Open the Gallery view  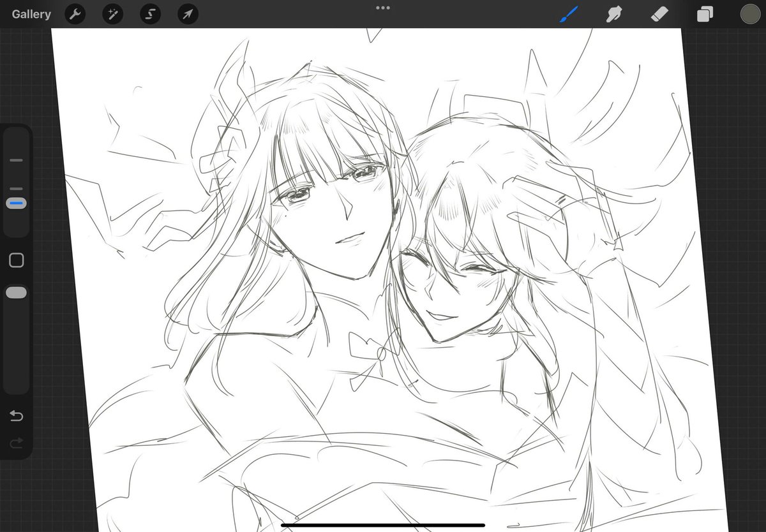point(31,14)
